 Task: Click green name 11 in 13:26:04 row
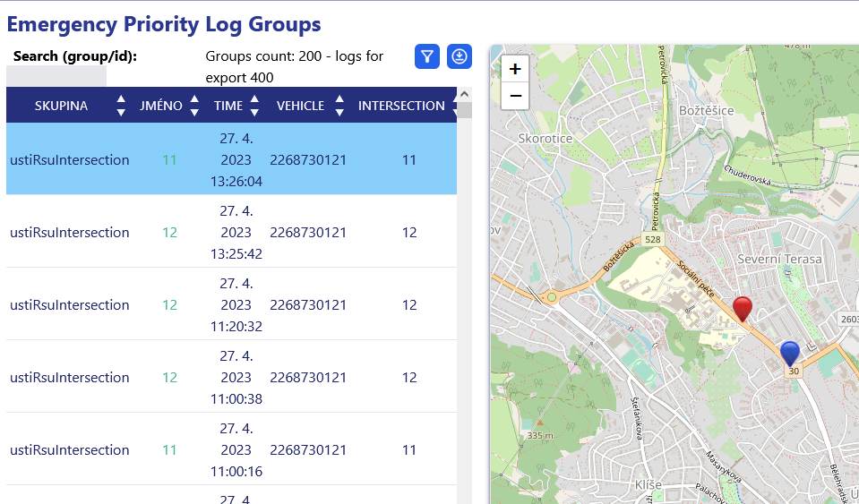[170, 159]
